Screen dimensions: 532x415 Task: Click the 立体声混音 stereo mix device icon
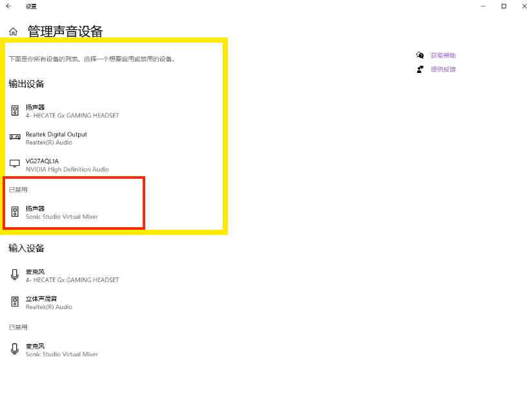click(x=14, y=301)
